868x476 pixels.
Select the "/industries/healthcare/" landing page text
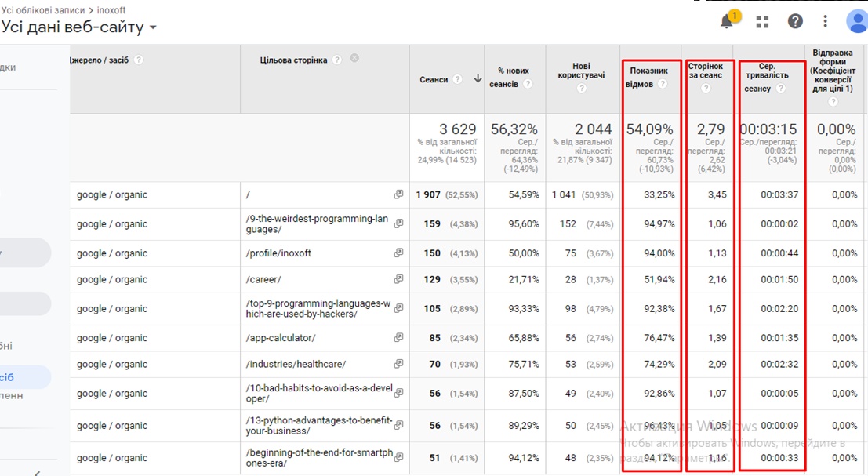click(x=296, y=364)
